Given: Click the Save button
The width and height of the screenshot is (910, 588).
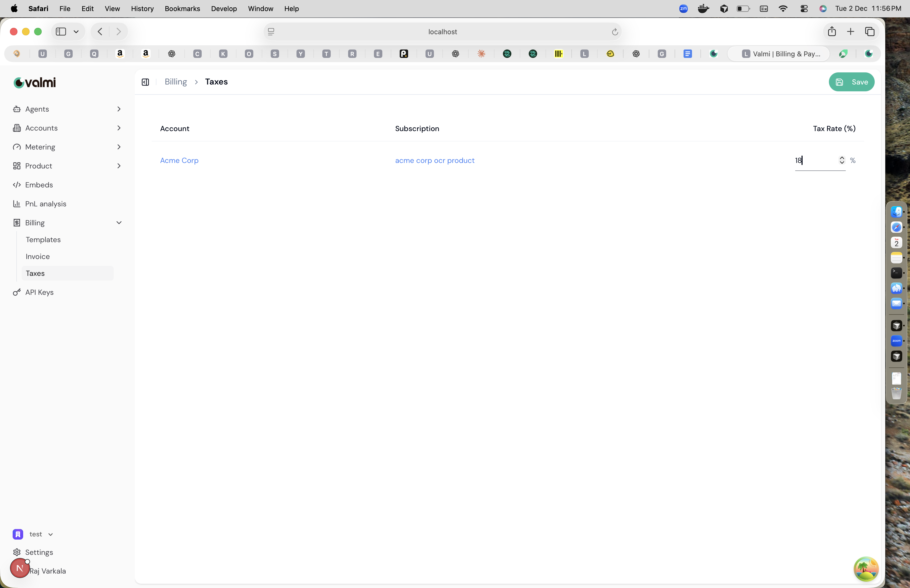Looking at the screenshot, I should [x=852, y=82].
